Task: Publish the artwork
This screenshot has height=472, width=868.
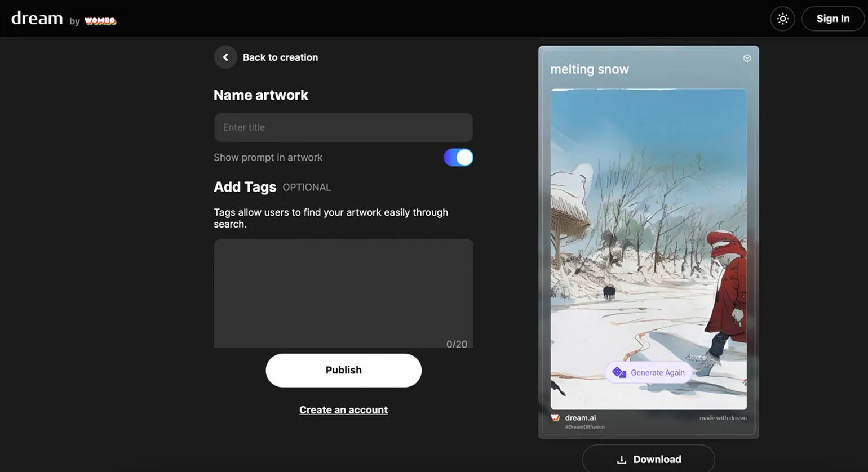Action: (343, 370)
